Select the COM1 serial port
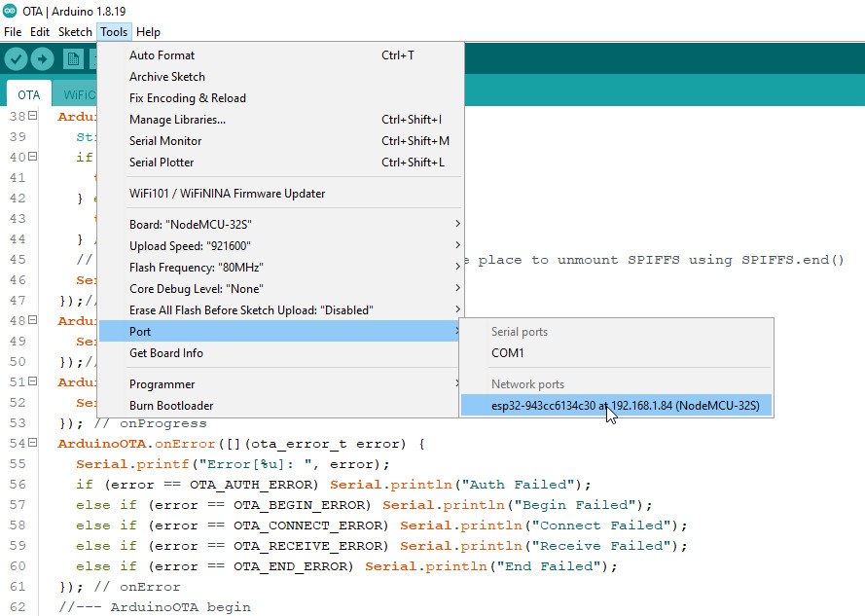The image size is (865, 616). pyautogui.click(x=616, y=353)
